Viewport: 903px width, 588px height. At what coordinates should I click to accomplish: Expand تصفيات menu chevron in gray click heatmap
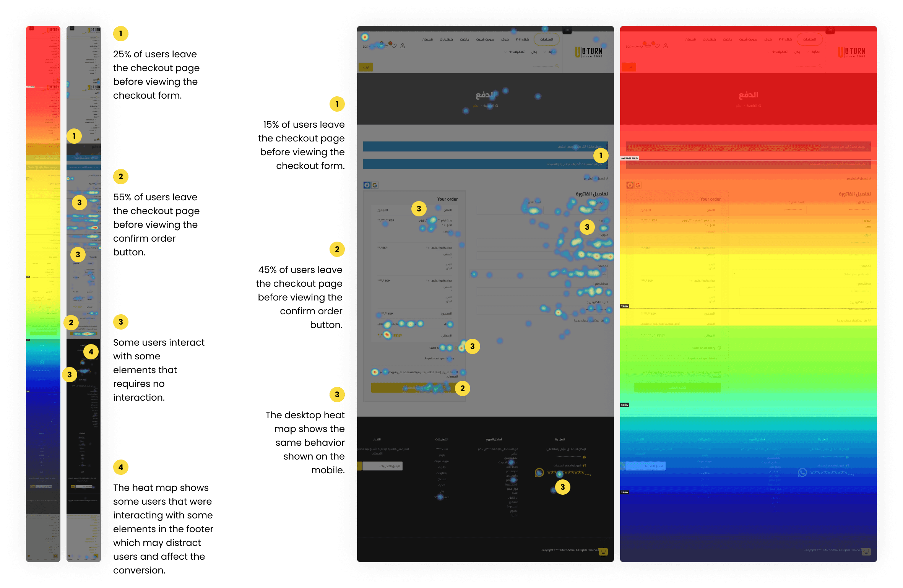point(505,52)
